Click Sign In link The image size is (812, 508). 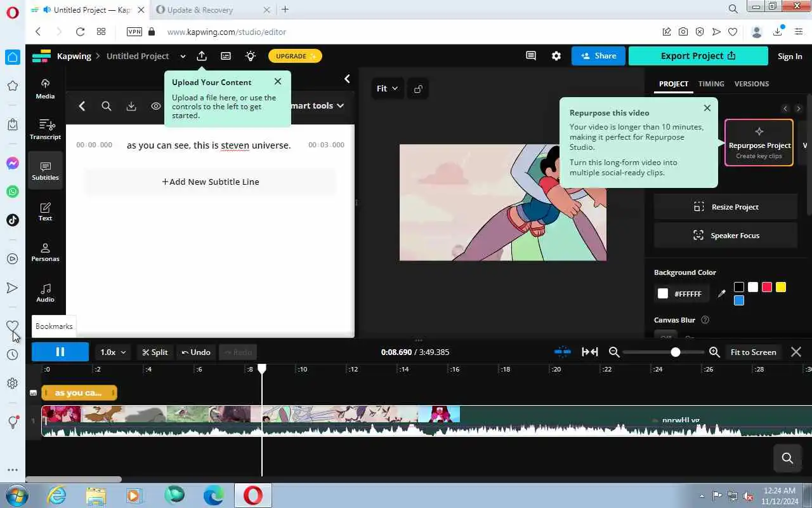[x=790, y=56]
